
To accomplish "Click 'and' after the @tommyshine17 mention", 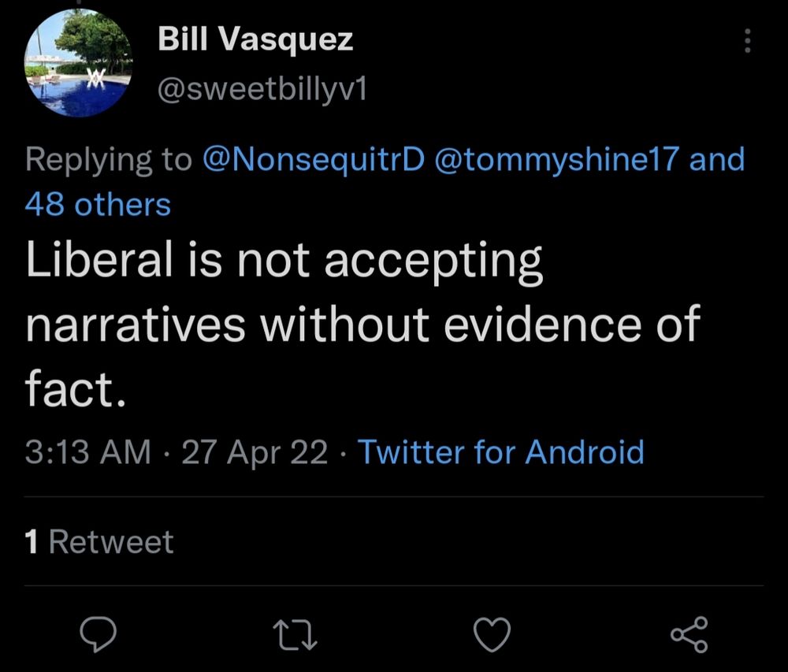I will [717, 159].
